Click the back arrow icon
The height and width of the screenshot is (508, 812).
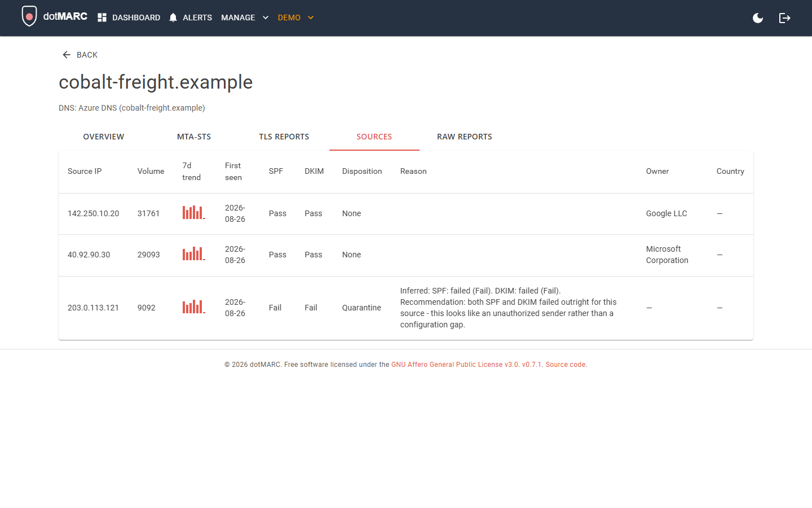click(x=67, y=55)
